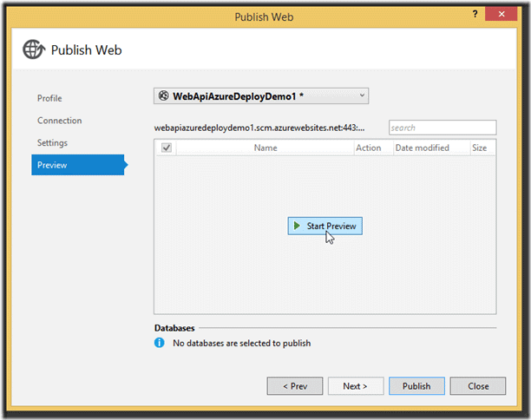
Task: Click the Publish button
Action: (416, 386)
